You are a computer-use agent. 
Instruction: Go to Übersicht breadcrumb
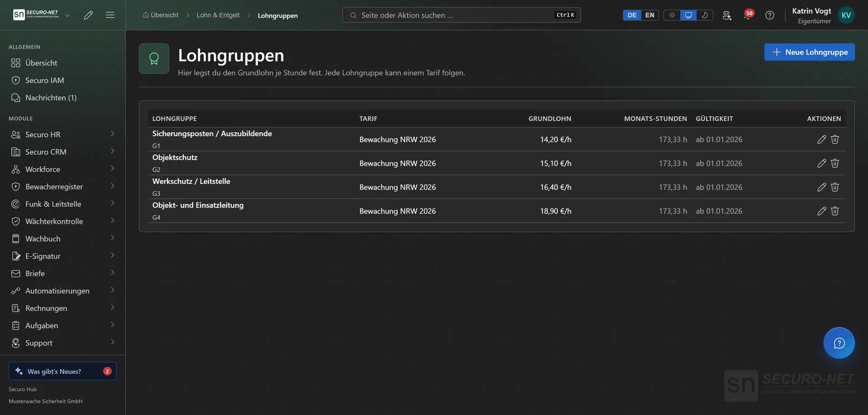tap(160, 15)
